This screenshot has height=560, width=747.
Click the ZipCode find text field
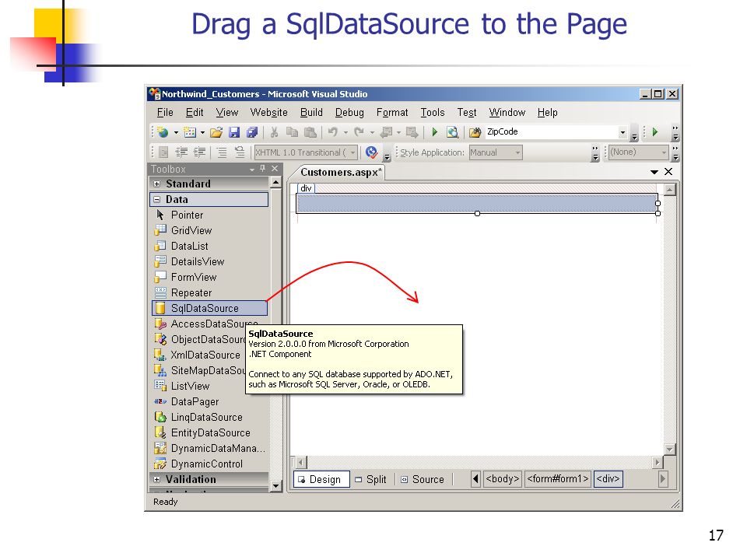(551, 132)
